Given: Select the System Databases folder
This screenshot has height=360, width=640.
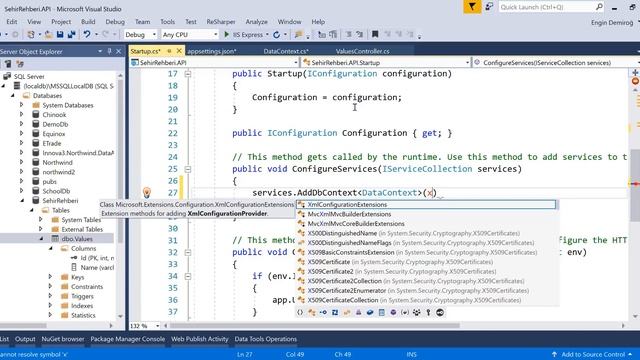Looking at the screenshot, I should coord(68,105).
